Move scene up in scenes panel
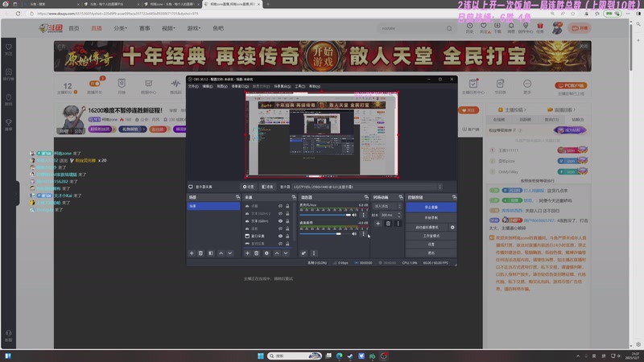 [x=221, y=253]
